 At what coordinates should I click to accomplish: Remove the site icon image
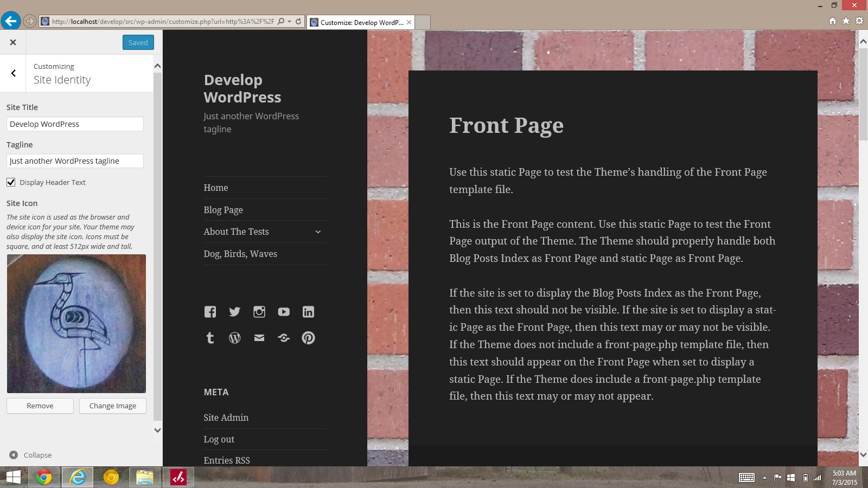[x=40, y=406]
